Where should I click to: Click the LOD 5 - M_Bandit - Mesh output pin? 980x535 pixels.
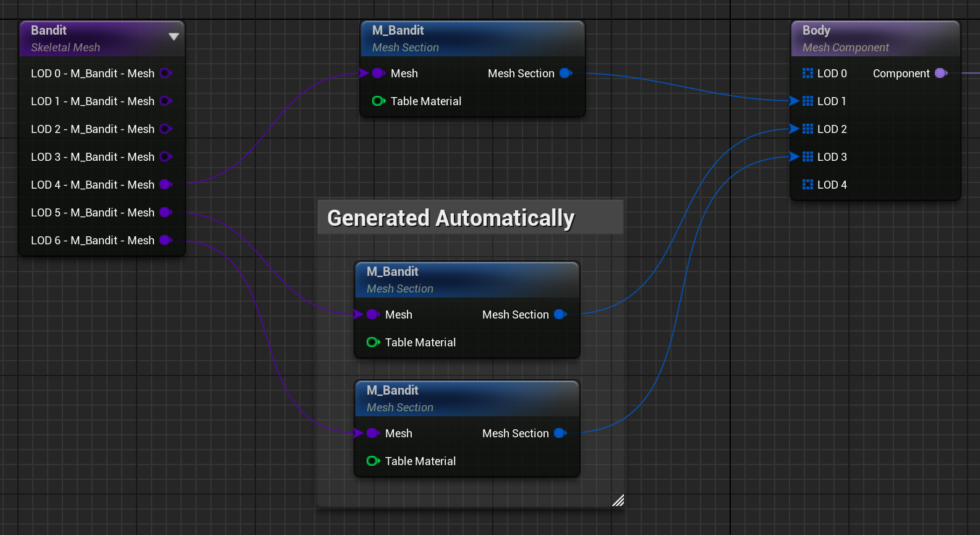click(166, 212)
